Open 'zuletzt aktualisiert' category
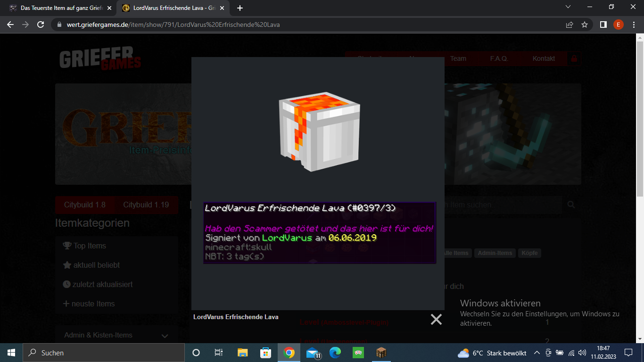Screen dimensions: 644x362 98,284
